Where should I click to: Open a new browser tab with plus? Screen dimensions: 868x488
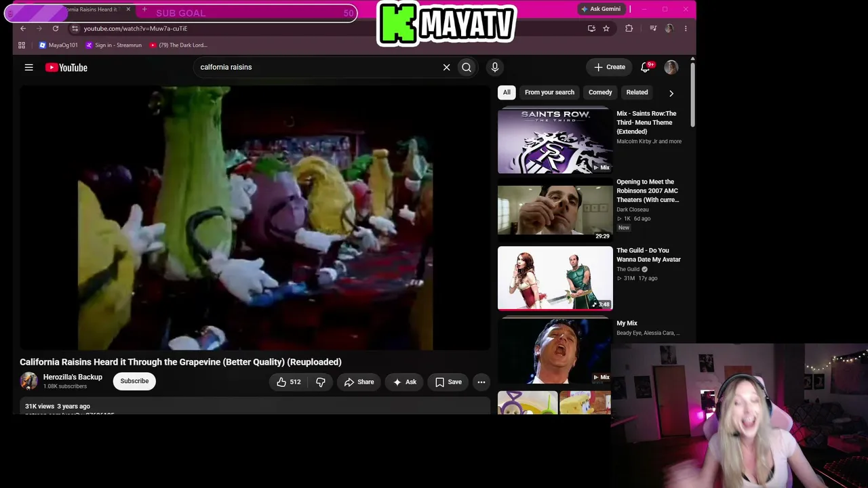click(144, 9)
